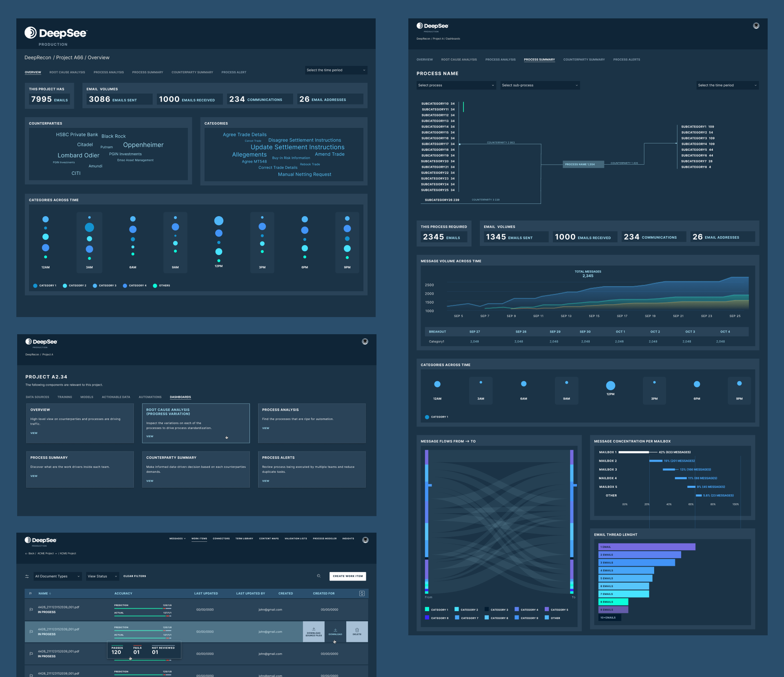Open the user avatar in Process Summary screen

tap(756, 26)
